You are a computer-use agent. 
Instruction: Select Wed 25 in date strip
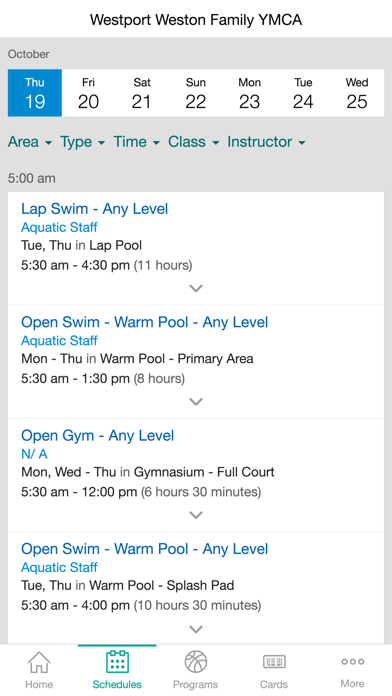[x=357, y=93]
